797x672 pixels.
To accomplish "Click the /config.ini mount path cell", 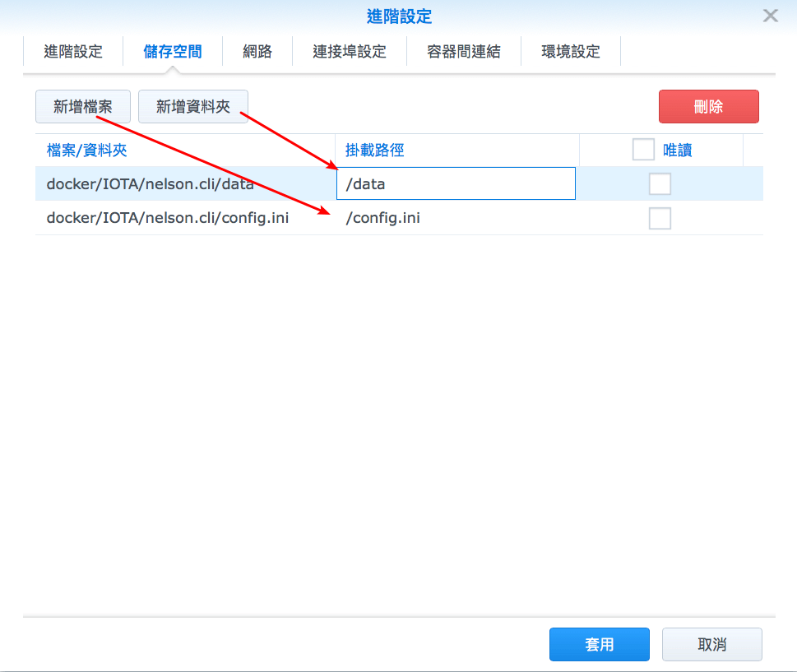I will [x=457, y=218].
